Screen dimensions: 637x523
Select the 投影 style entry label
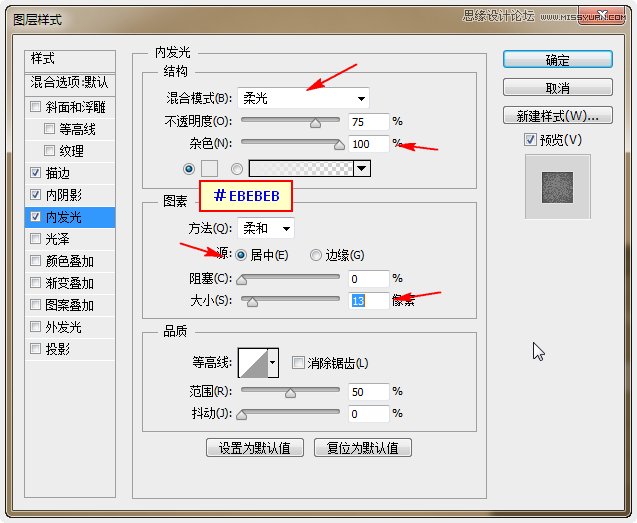pyautogui.click(x=57, y=349)
